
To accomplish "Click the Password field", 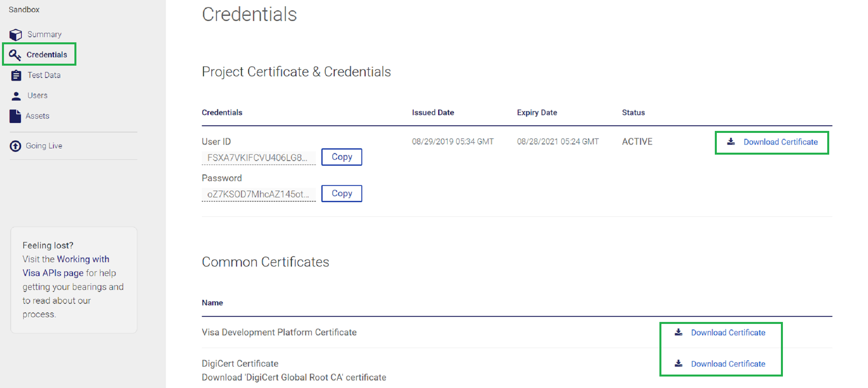I will (x=259, y=194).
